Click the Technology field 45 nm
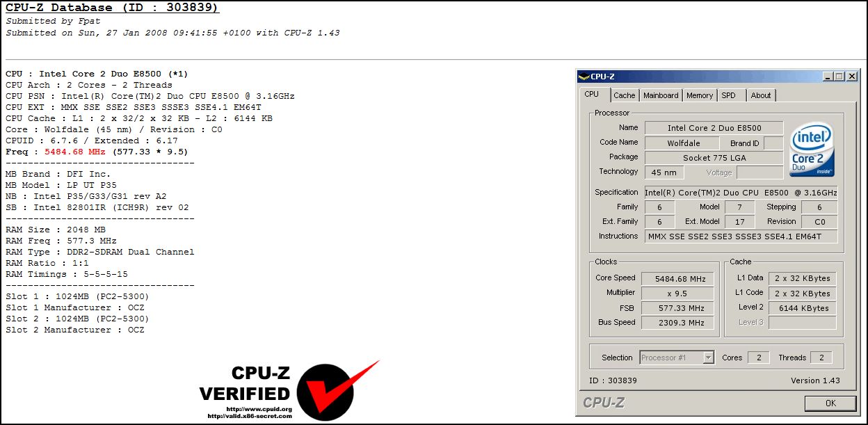 pyautogui.click(x=664, y=173)
